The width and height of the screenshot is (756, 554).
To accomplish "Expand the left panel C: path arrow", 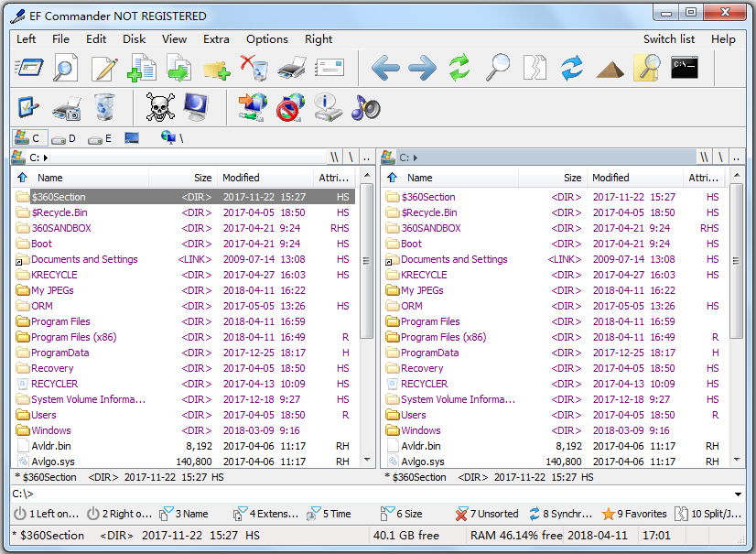I will tap(46, 158).
